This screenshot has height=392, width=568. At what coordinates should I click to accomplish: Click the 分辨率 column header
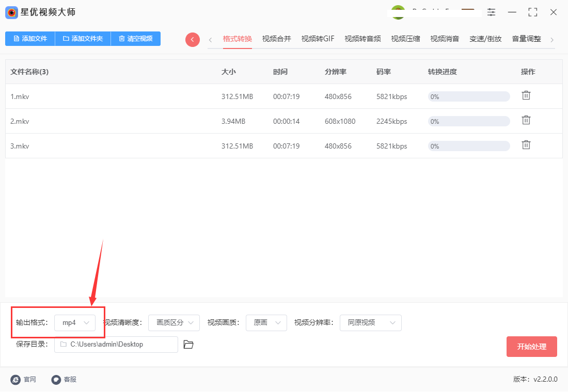[x=336, y=72]
